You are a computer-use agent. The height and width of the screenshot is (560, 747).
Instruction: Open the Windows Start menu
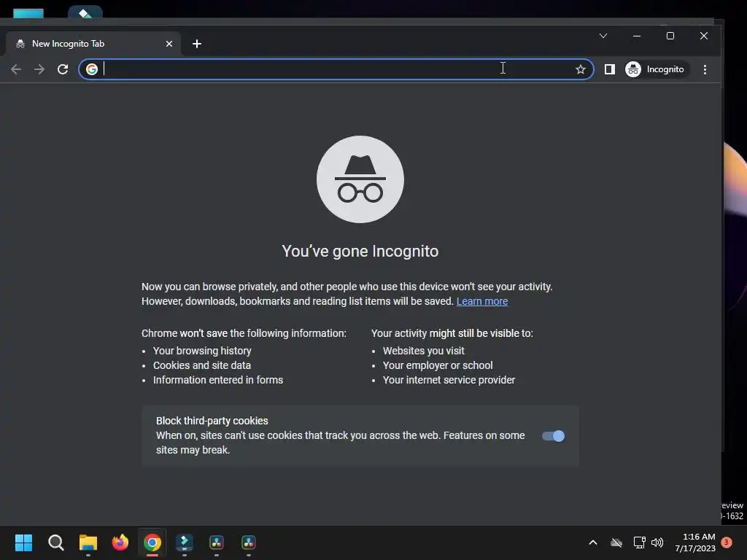pos(23,542)
